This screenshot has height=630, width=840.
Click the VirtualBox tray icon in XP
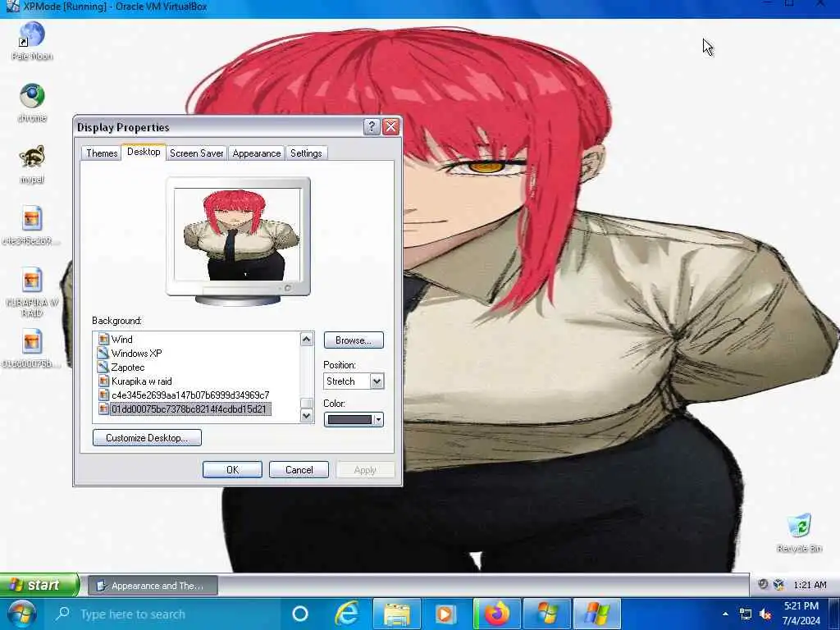coord(778,584)
